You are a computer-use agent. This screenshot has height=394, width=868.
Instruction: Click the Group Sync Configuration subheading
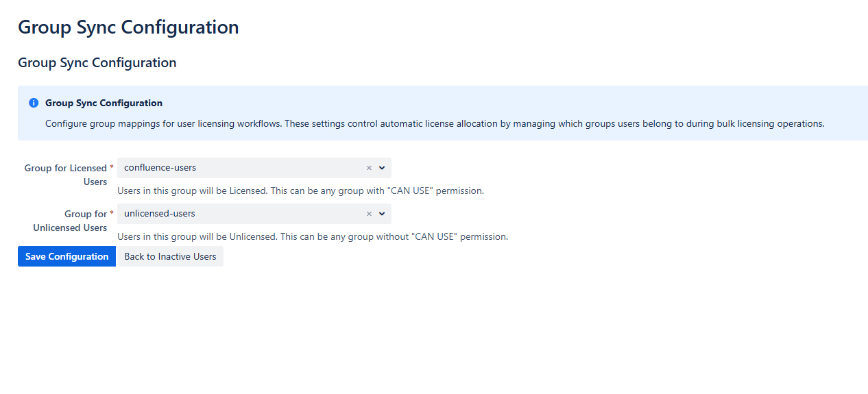pyautogui.click(x=97, y=62)
